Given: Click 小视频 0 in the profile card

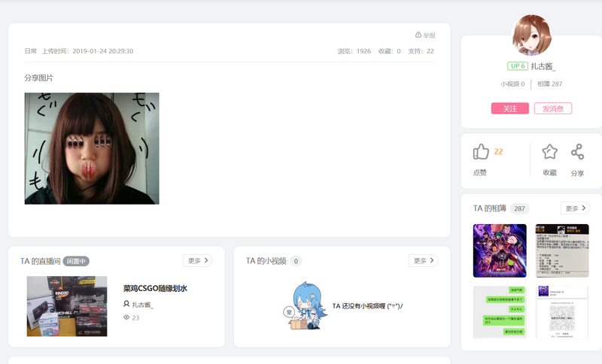Looking at the screenshot, I should [x=512, y=84].
